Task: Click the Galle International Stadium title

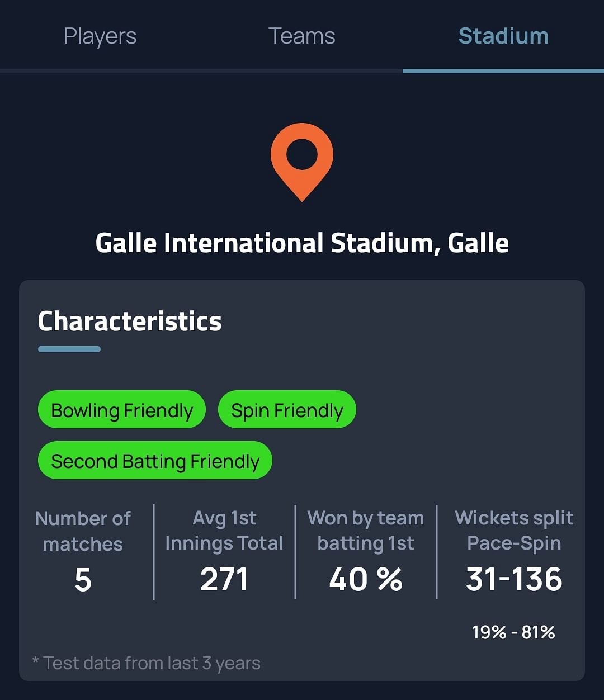Action: (302, 243)
